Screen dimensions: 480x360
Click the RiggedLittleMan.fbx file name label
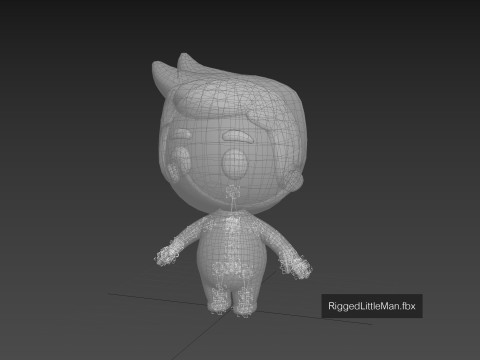[372, 306]
